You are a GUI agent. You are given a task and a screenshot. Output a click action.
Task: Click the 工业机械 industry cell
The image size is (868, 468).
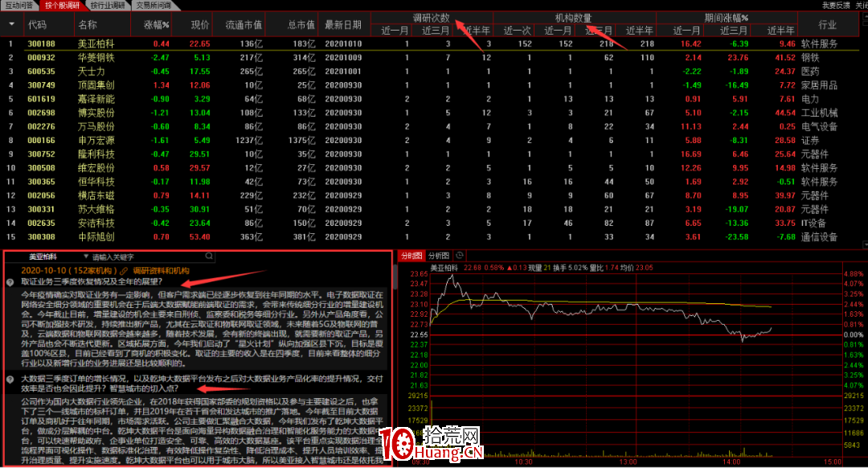tap(819, 113)
